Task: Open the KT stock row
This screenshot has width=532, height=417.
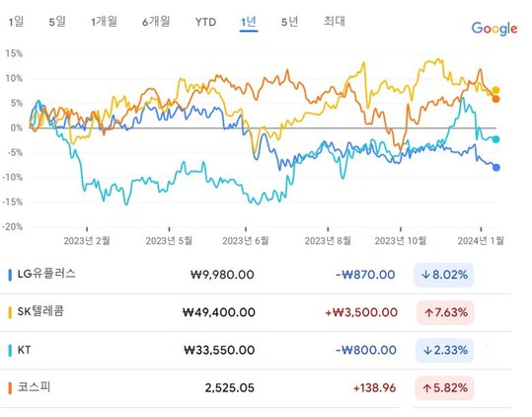Action: point(255,350)
